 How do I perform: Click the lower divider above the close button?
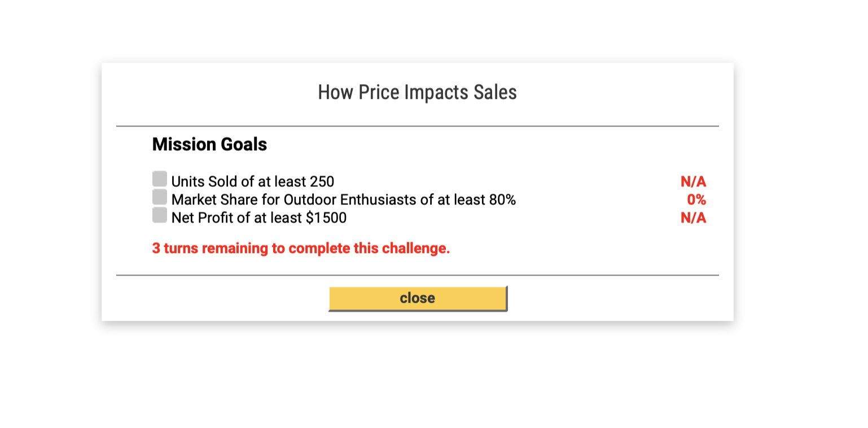click(417, 275)
